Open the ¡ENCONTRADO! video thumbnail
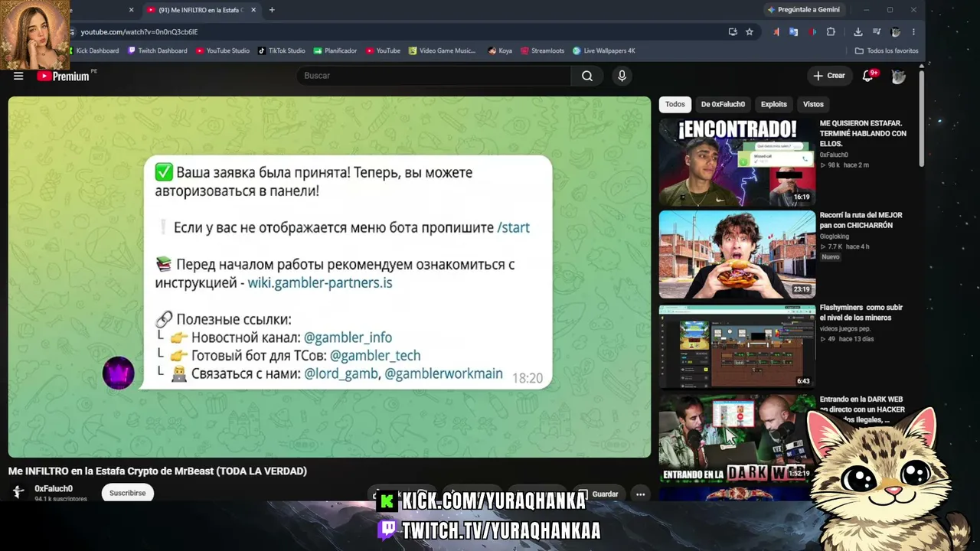Viewport: 980px width, 551px height. (737, 161)
